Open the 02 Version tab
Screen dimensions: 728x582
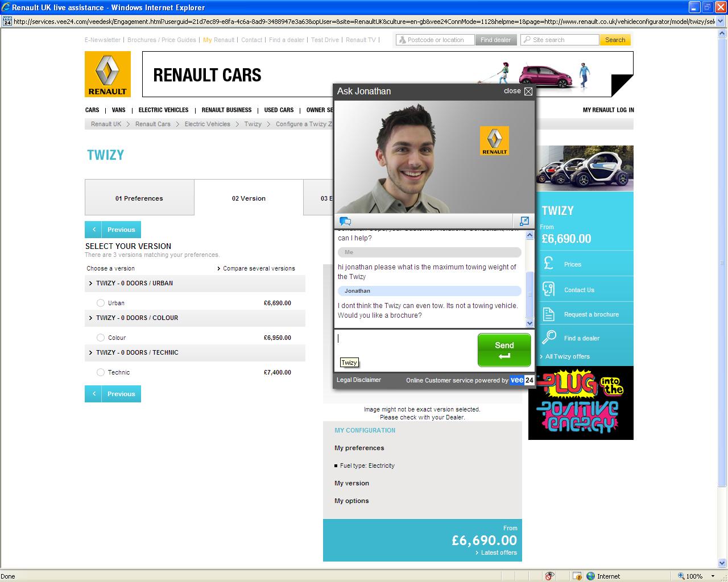249,198
